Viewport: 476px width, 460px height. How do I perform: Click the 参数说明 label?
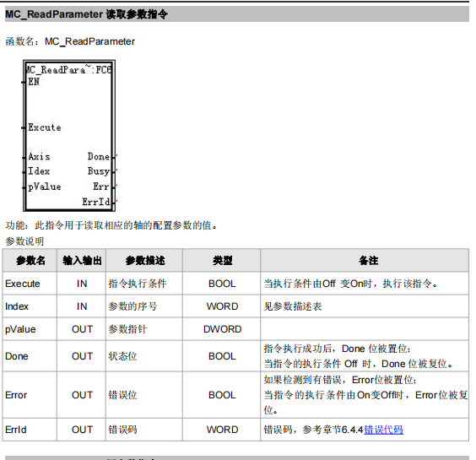click(x=24, y=241)
